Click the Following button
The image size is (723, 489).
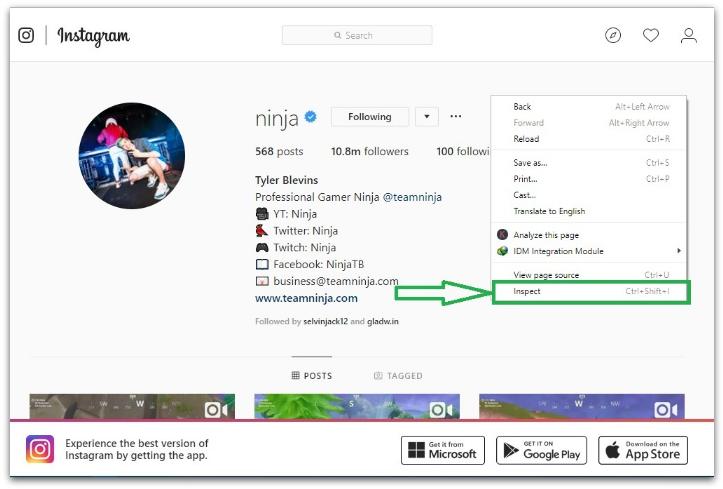point(370,117)
